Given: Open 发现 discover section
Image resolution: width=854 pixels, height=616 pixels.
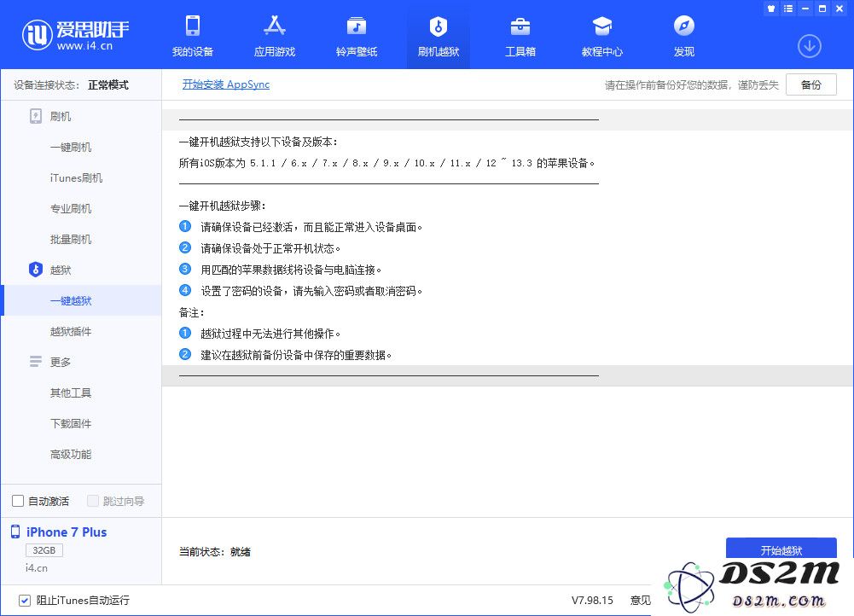Looking at the screenshot, I should 684,36.
